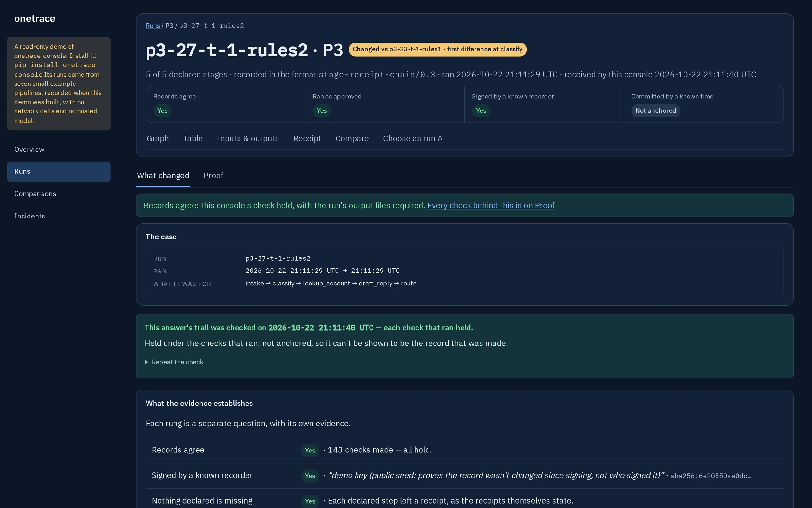This screenshot has height=508, width=812.
Task: Click the stage-receipt-chain/0.3 format text
Action: pos(377,75)
